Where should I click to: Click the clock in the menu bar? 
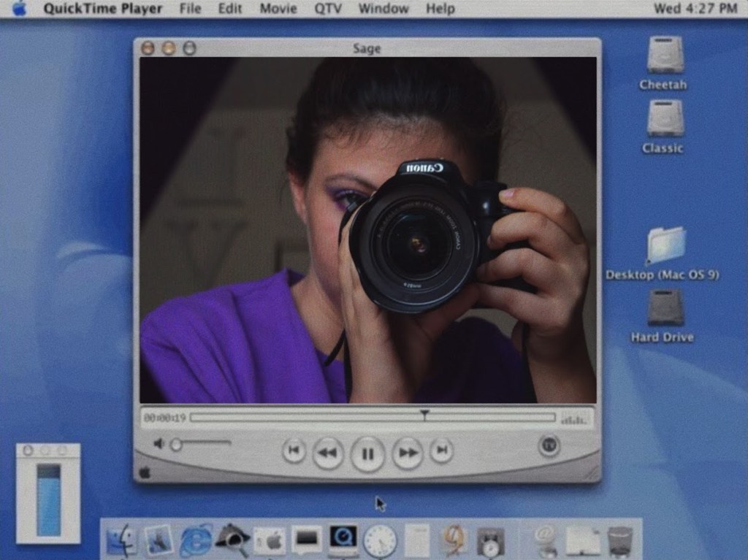point(695,9)
